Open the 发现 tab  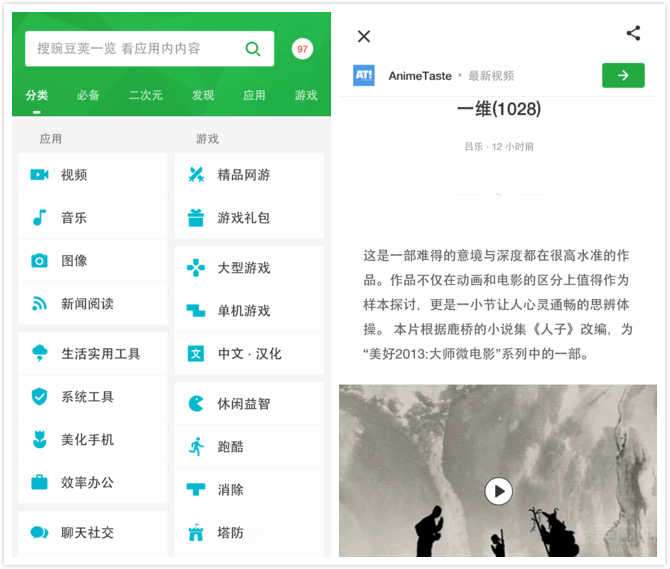click(203, 95)
